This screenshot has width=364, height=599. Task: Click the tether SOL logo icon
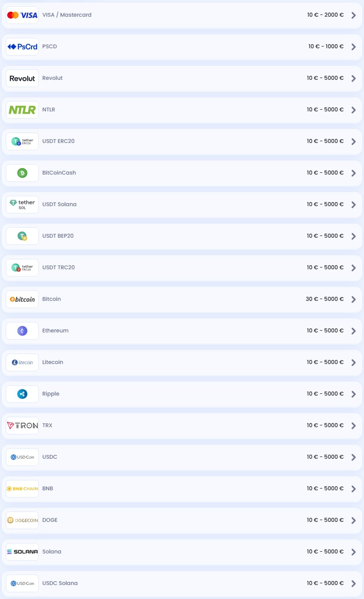[22, 205]
